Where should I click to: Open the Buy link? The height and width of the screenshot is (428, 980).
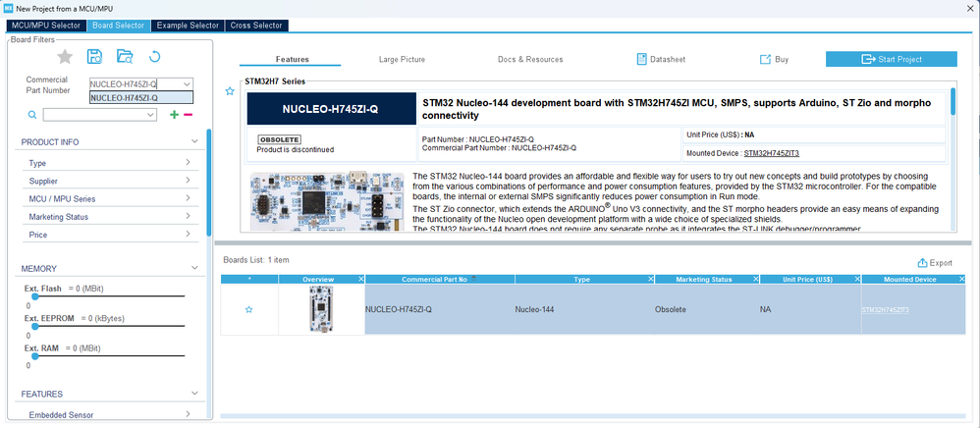pos(775,59)
